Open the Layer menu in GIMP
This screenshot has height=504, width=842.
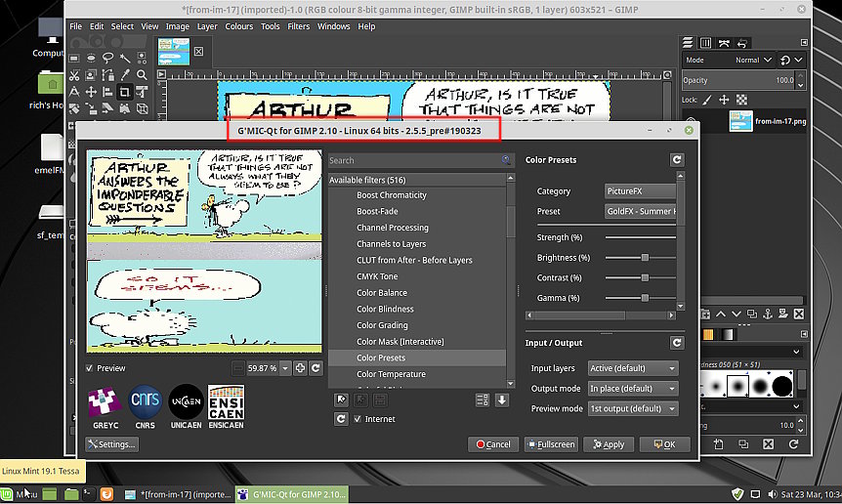coord(207,26)
